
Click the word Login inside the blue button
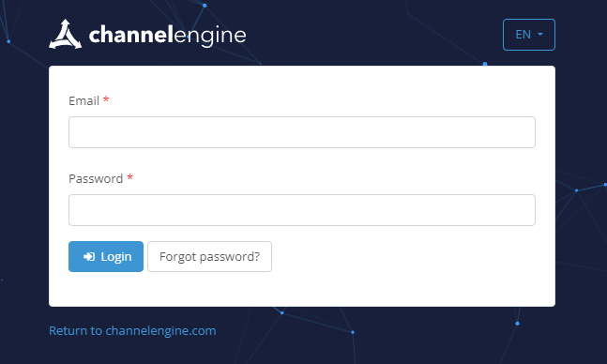(116, 257)
